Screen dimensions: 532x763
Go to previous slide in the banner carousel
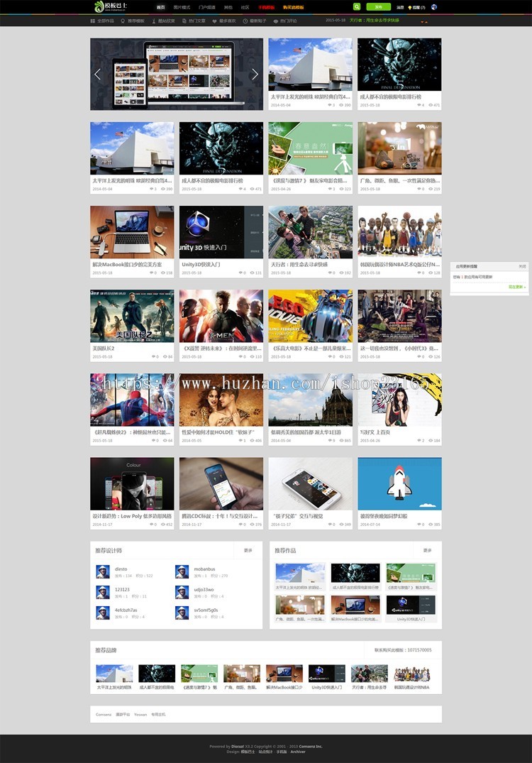97,75
